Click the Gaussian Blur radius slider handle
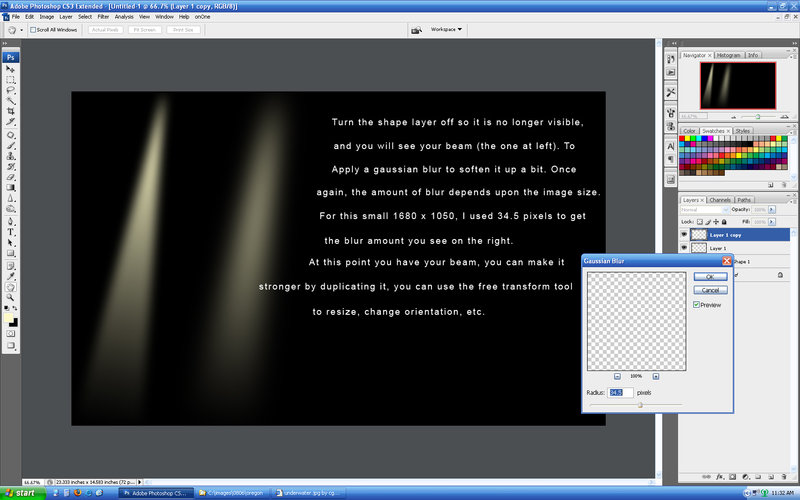Screen dimensions: 800x500 tap(640, 404)
